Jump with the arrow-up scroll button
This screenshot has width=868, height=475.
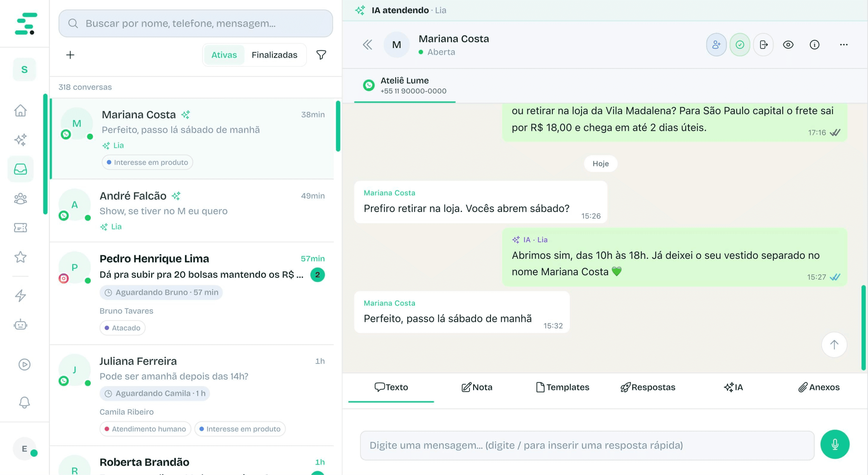tap(834, 345)
